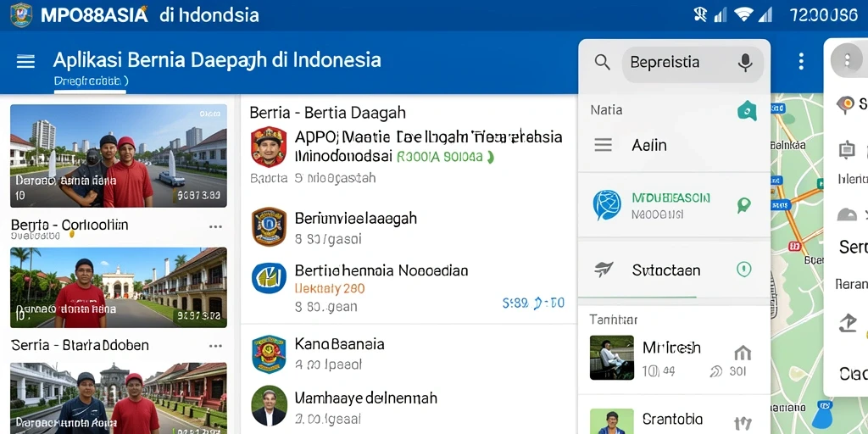Open the Mrliresh list entry
This screenshot has height=434, width=868.
click(674, 358)
